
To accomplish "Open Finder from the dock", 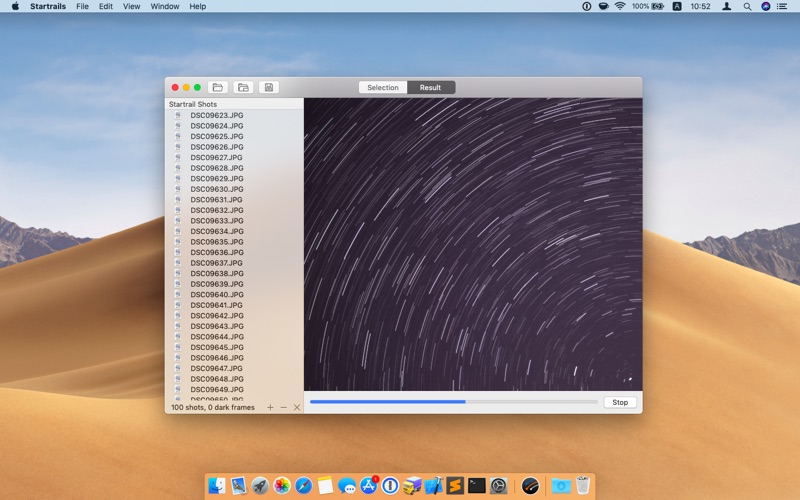I will click(217, 485).
